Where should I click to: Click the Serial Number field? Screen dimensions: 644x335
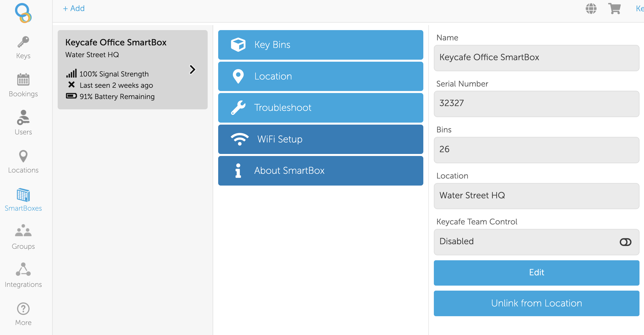point(536,104)
